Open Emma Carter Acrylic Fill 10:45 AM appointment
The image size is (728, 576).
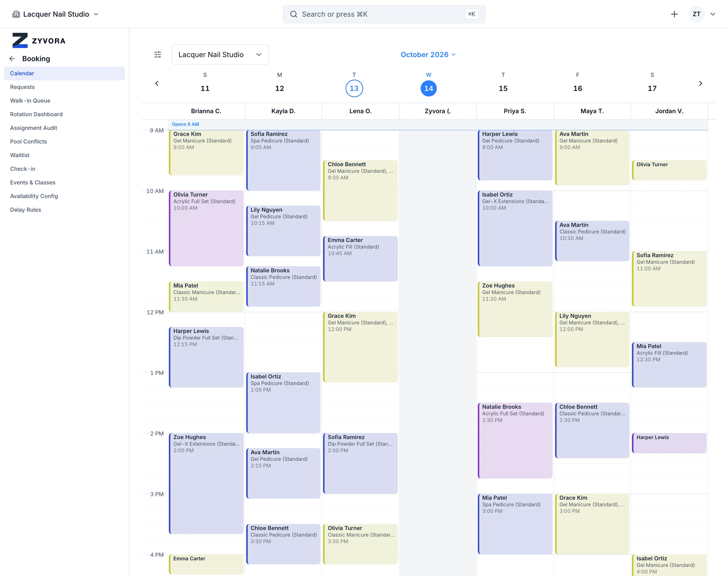[361, 259]
